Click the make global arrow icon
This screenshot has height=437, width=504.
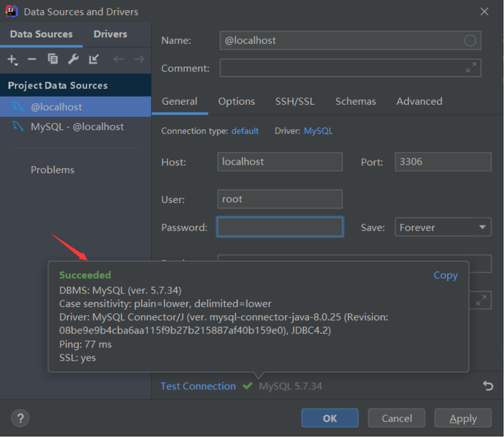point(93,59)
